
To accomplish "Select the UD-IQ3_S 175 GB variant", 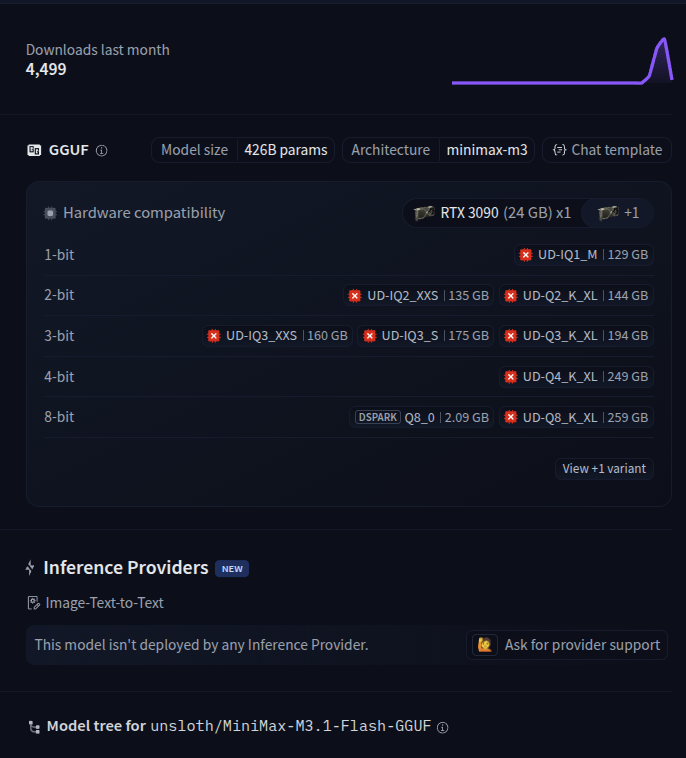I will [425, 335].
